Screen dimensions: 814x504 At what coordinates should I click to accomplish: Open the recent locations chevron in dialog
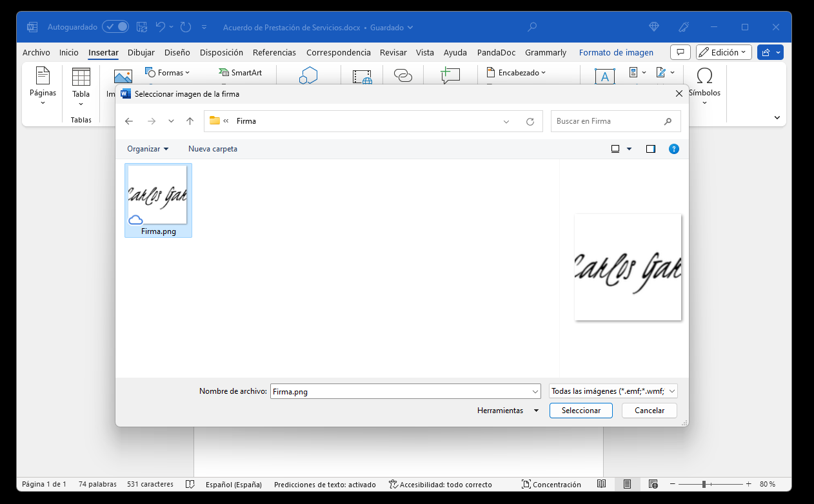pos(171,121)
